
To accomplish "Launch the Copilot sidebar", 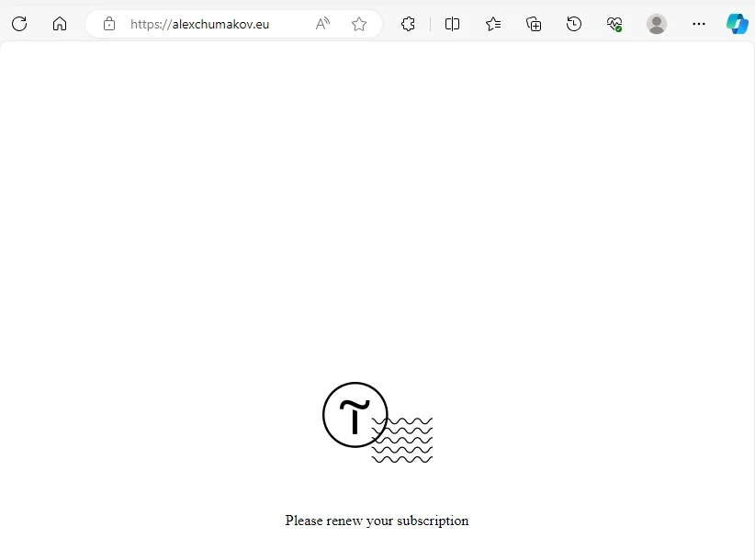I will point(738,24).
